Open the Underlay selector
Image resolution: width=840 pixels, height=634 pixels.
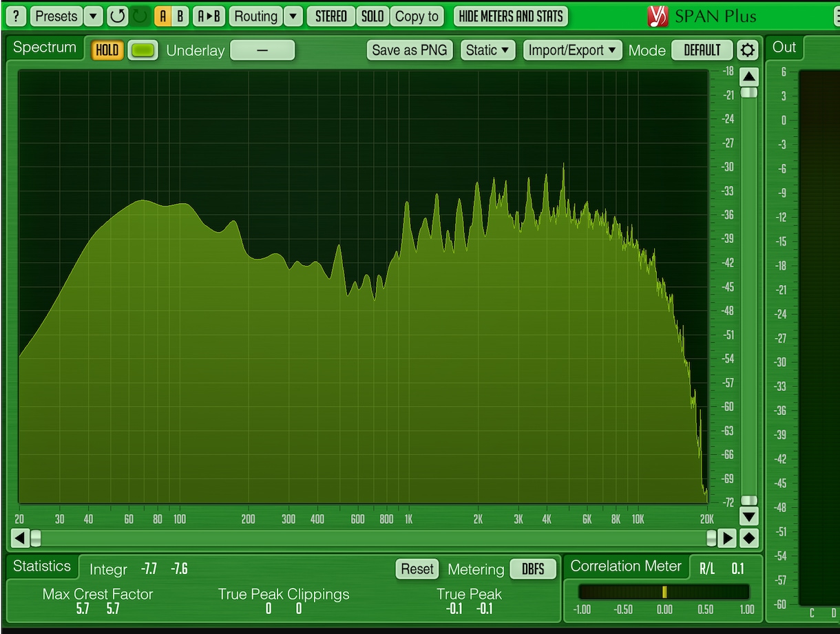[x=262, y=50]
